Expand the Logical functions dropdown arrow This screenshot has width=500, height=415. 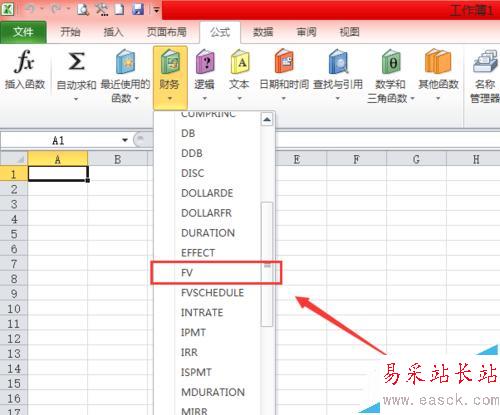[x=205, y=98]
